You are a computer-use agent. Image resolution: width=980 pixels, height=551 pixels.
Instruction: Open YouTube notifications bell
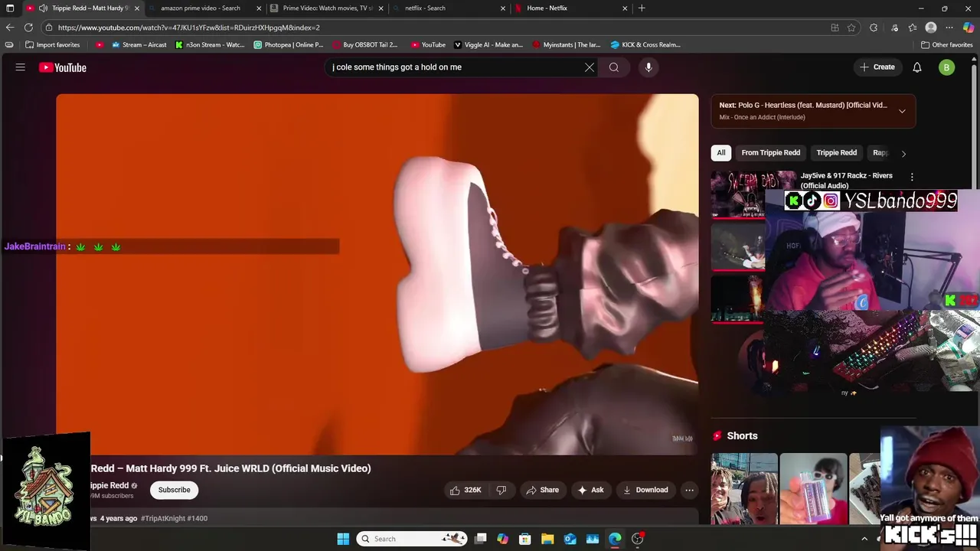[917, 67]
